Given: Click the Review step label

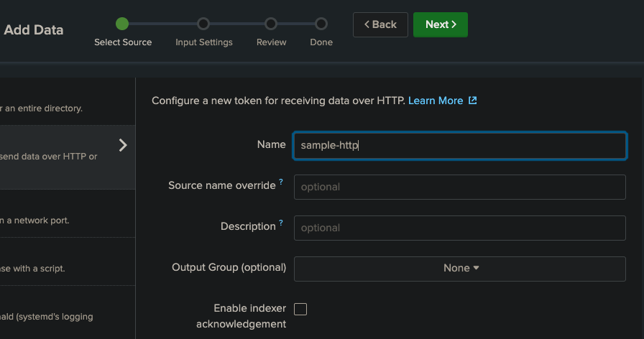Looking at the screenshot, I should tap(272, 42).
